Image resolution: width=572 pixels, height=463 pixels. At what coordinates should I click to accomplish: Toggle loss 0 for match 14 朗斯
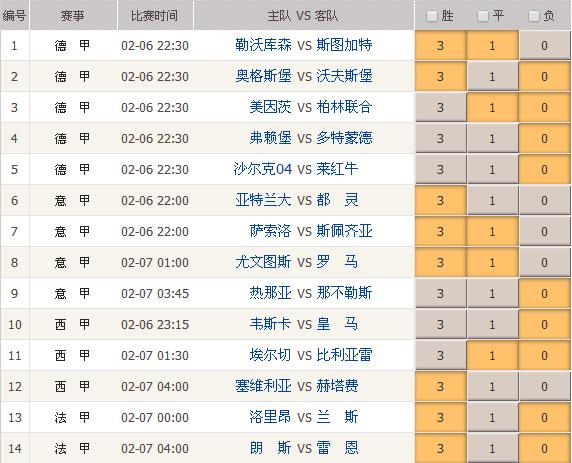click(545, 448)
